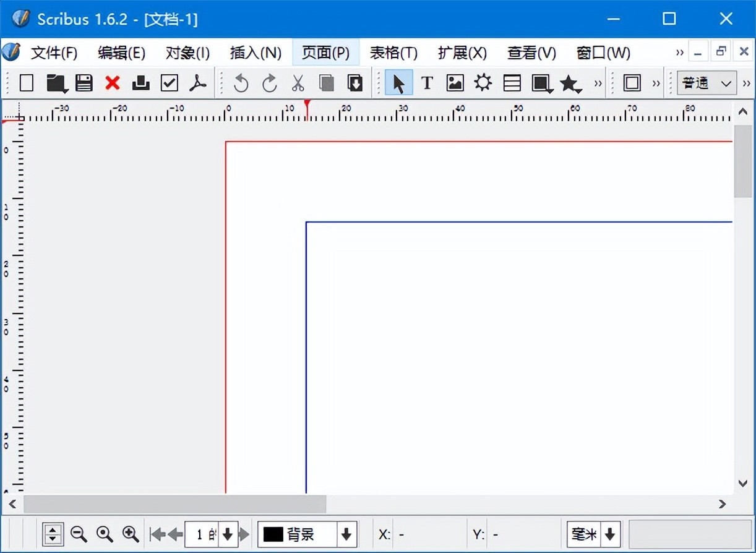Cut selection with the scissors icon
Image resolution: width=756 pixels, height=553 pixels.
(x=298, y=83)
